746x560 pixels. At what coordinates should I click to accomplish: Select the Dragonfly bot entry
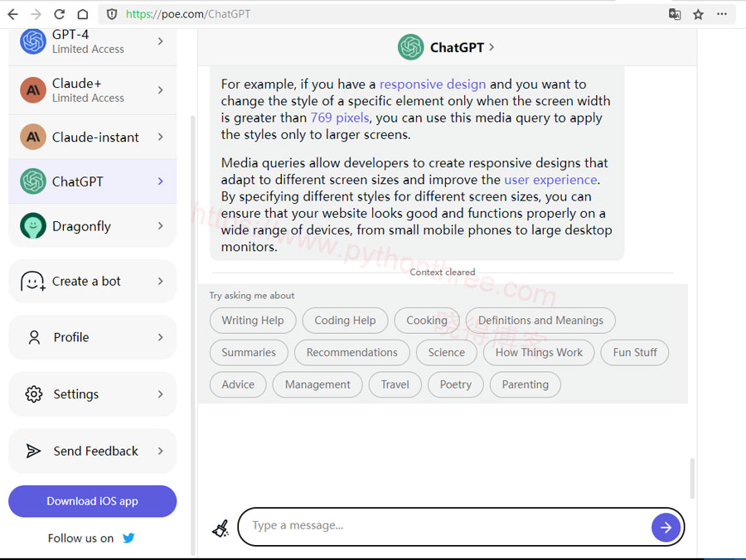(93, 226)
